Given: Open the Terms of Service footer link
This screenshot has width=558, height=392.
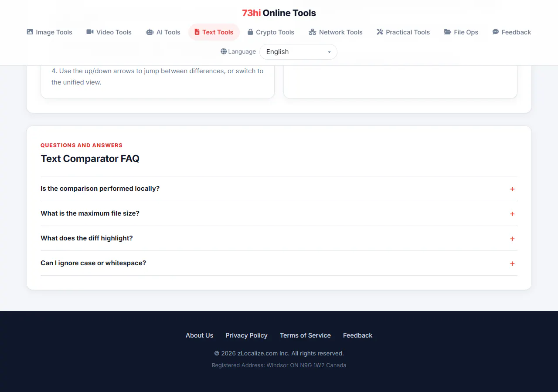Looking at the screenshot, I should [305, 335].
